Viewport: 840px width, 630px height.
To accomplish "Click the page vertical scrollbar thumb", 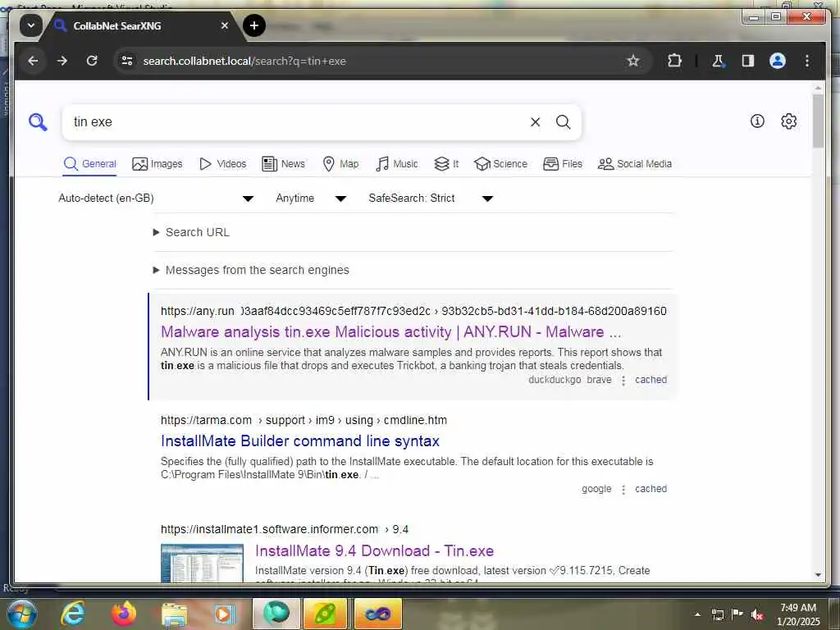I will 818,121.
